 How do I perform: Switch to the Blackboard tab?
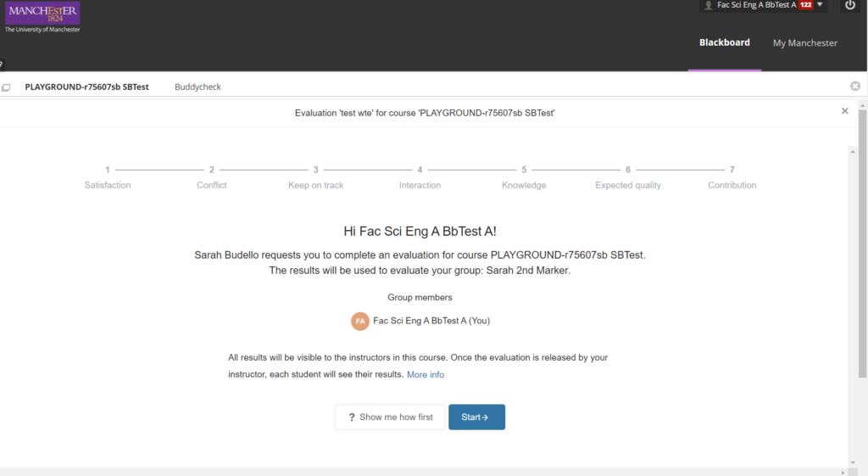724,42
